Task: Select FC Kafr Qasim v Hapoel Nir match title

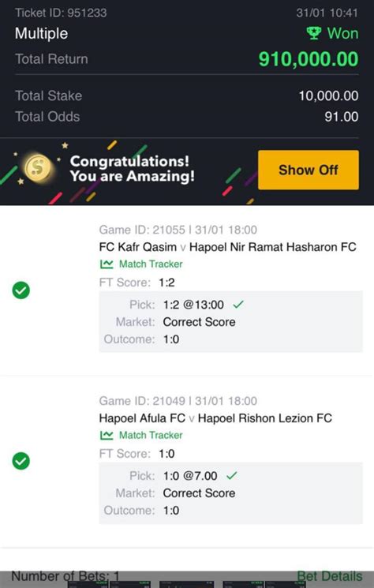Action: tap(227, 247)
